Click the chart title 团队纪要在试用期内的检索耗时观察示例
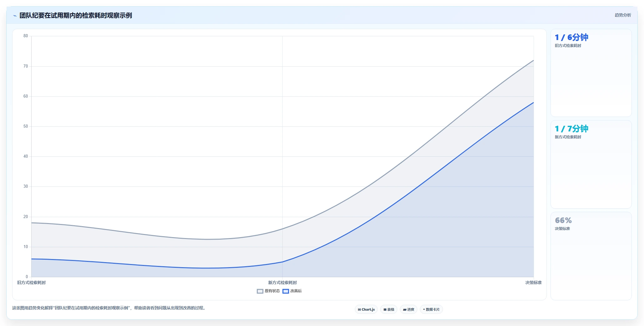Viewport: 644px width, 326px height. coord(76,15)
